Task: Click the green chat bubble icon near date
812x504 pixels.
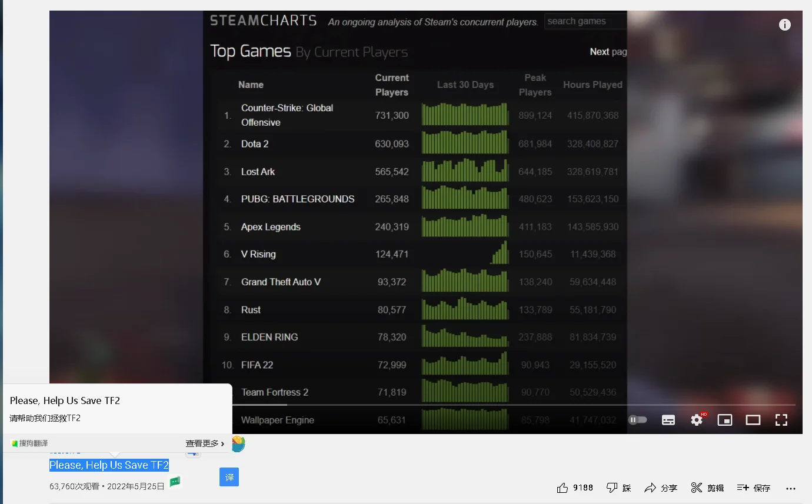Action: click(x=175, y=482)
